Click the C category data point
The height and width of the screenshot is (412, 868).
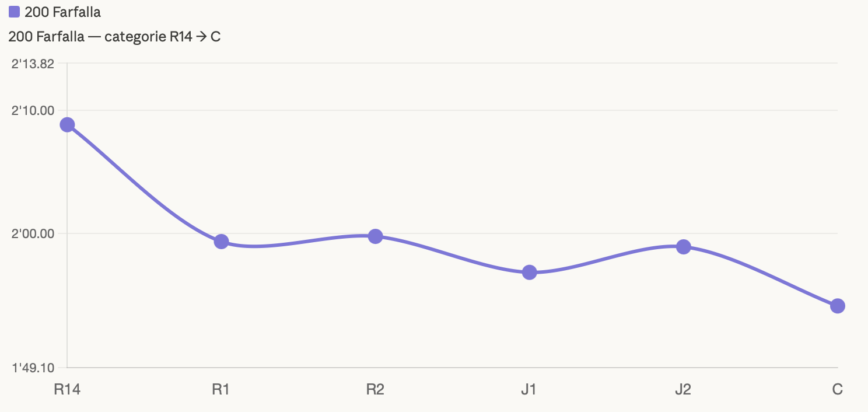click(837, 306)
